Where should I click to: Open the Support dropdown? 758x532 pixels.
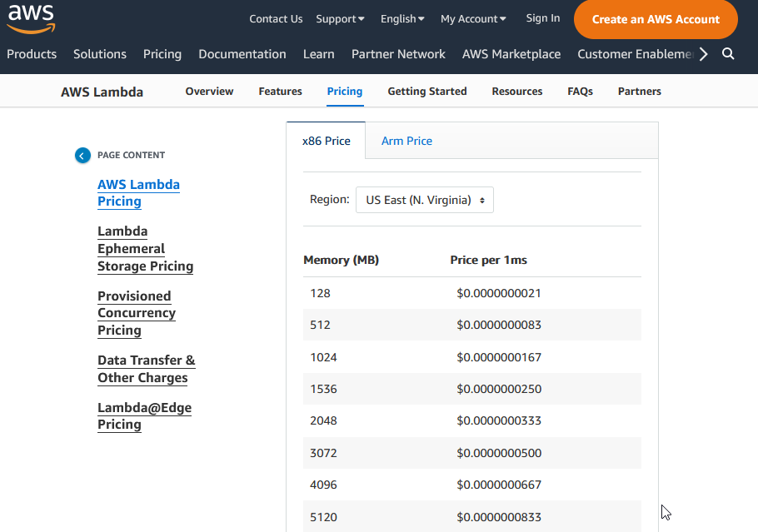tap(340, 19)
